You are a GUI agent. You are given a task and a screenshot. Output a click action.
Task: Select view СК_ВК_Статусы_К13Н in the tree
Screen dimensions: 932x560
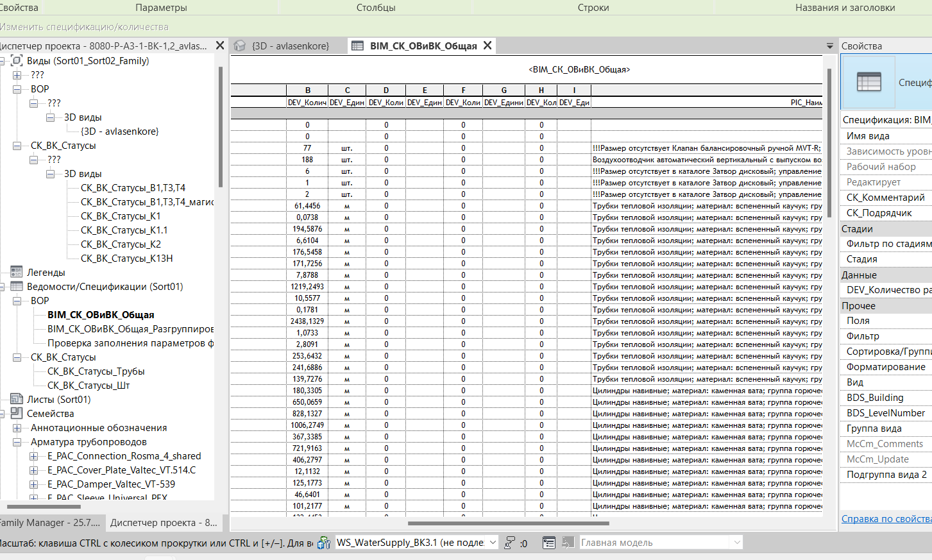pyautogui.click(x=126, y=259)
